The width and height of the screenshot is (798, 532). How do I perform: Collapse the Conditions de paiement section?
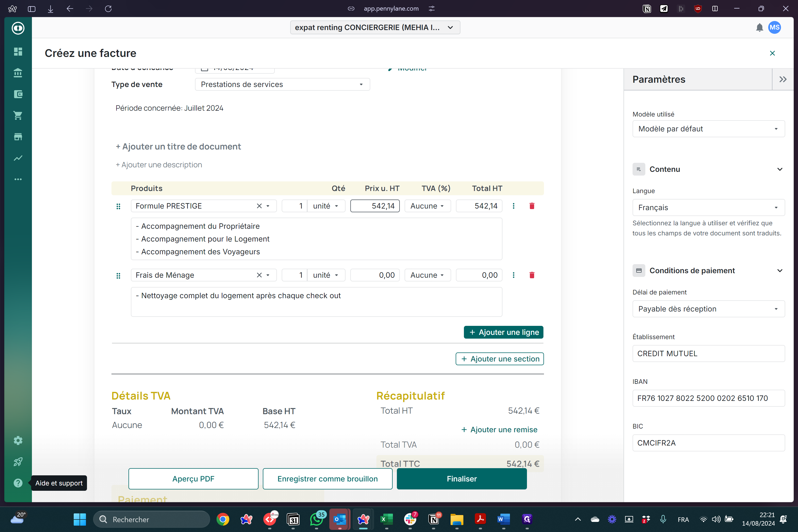pyautogui.click(x=780, y=271)
